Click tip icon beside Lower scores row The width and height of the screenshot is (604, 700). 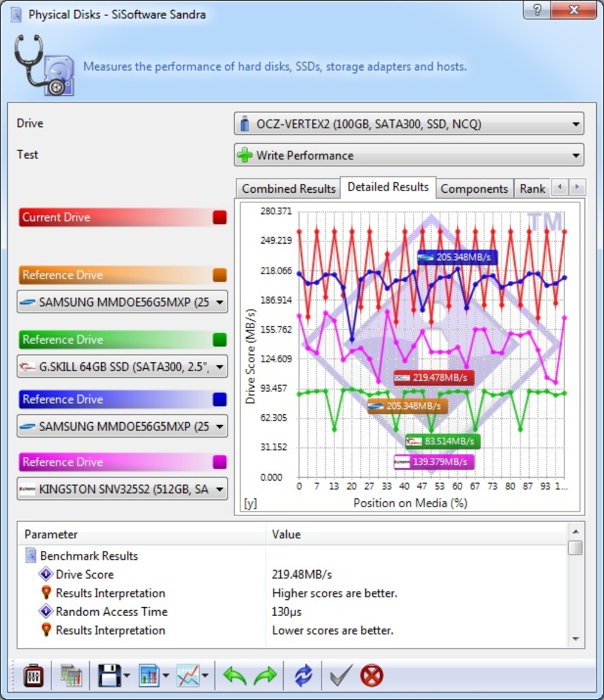pos(46,629)
